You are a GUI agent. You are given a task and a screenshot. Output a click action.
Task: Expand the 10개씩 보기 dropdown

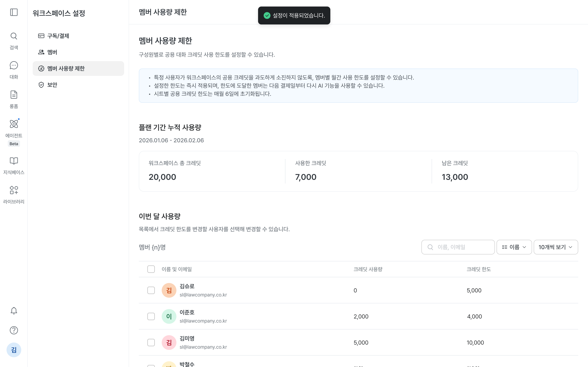[x=556, y=247]
